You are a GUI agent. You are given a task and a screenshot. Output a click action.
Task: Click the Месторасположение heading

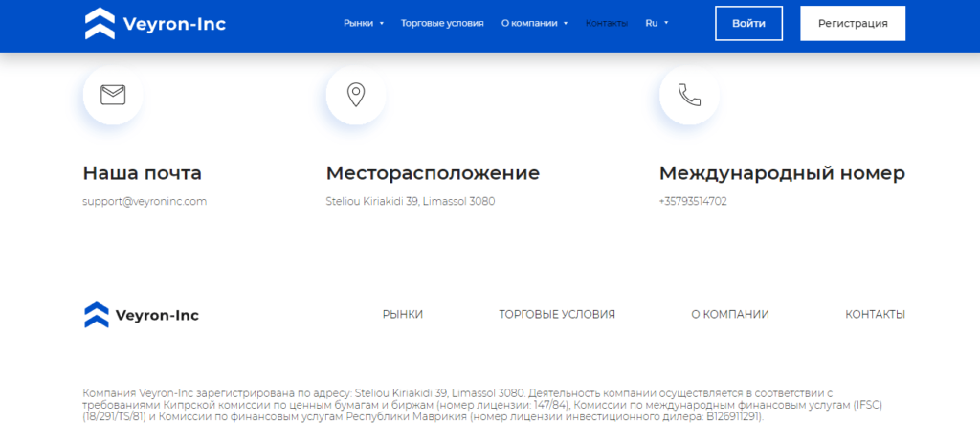(x=433, y=174)
